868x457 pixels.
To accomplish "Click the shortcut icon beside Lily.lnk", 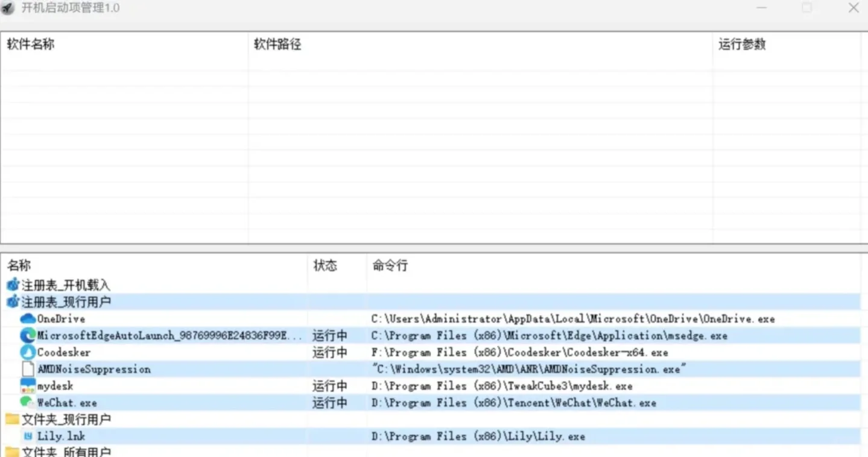I will 28,436.
